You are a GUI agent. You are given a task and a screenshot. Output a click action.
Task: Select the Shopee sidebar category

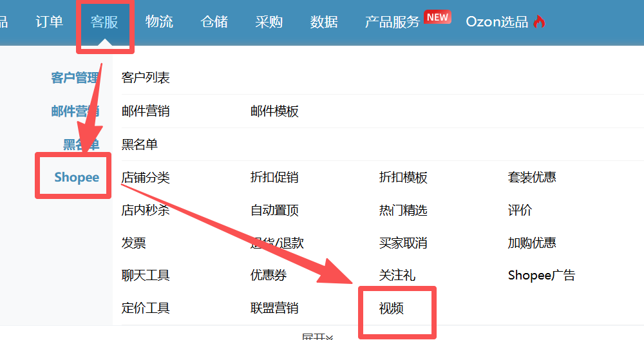pyautogui.click(x=77, y=177)
